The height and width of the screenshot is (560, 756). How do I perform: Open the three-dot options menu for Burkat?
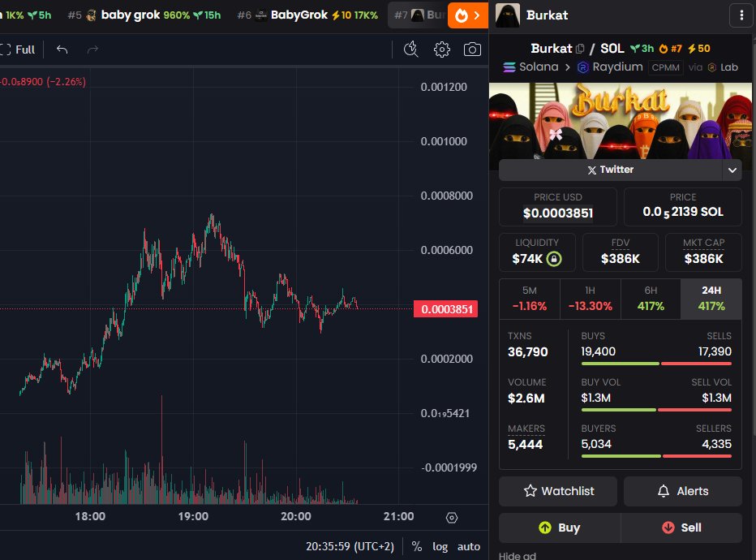[741, 15]
